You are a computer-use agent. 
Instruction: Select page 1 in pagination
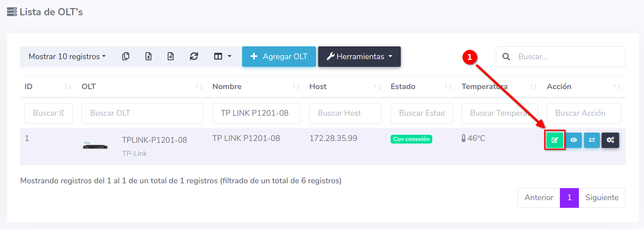(x=569, y=198)
